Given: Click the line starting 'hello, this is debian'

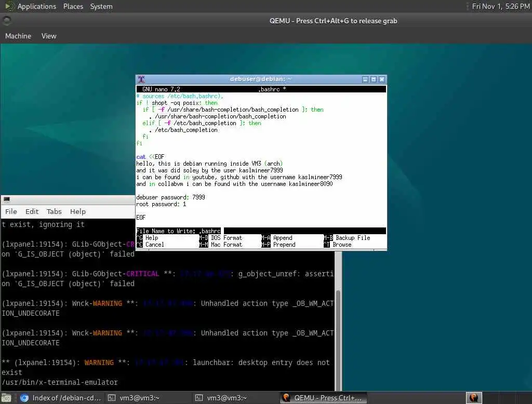Looking at the screenshot, I should coord(209,164).
